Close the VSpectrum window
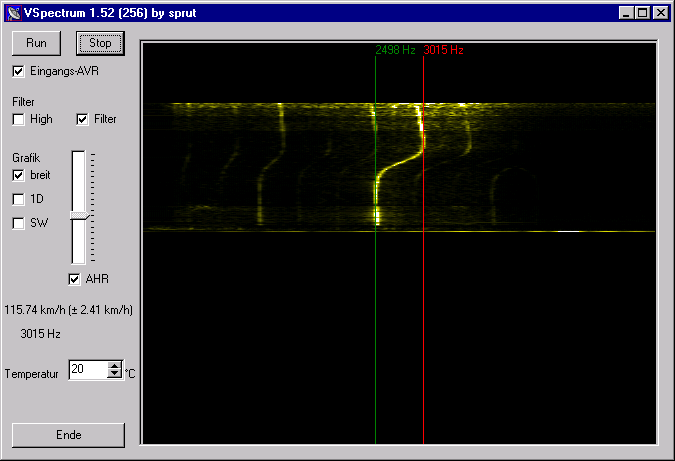675x461 pixels. point(660,13)
